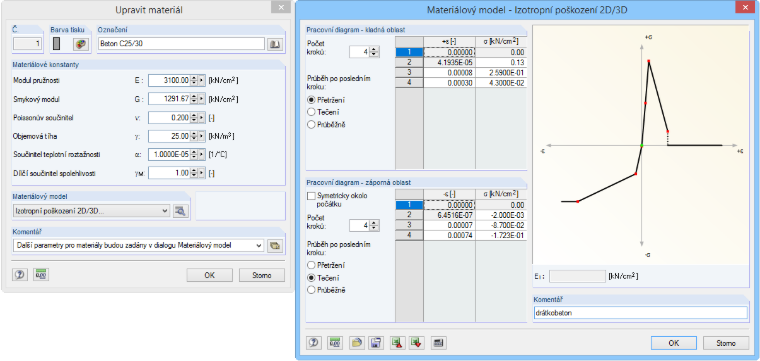Screen dimensions: 760x361
Task: Select Průběžně in positive area diagram
Action: pyautogui.click(x=311, y=125)
